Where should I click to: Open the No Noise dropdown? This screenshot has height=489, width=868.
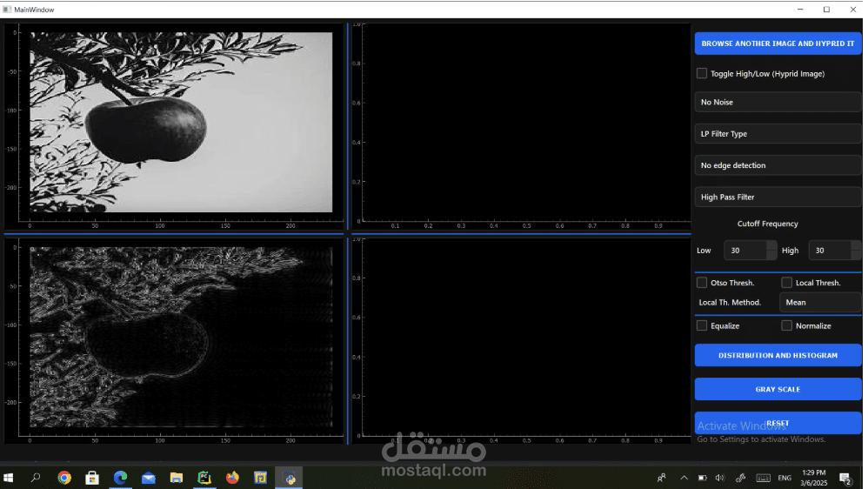click(778, 102)
